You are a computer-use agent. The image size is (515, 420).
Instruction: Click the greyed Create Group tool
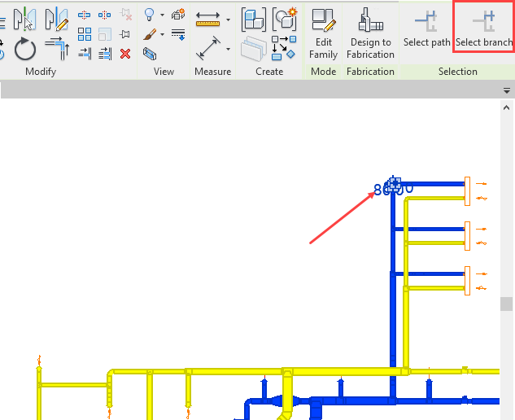tap(253, 49)
